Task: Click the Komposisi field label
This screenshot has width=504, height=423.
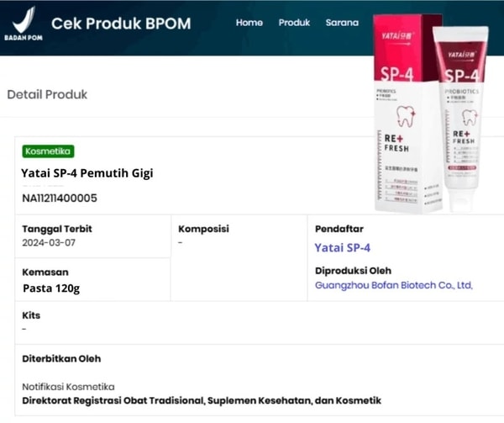Action: pos(204,229)
